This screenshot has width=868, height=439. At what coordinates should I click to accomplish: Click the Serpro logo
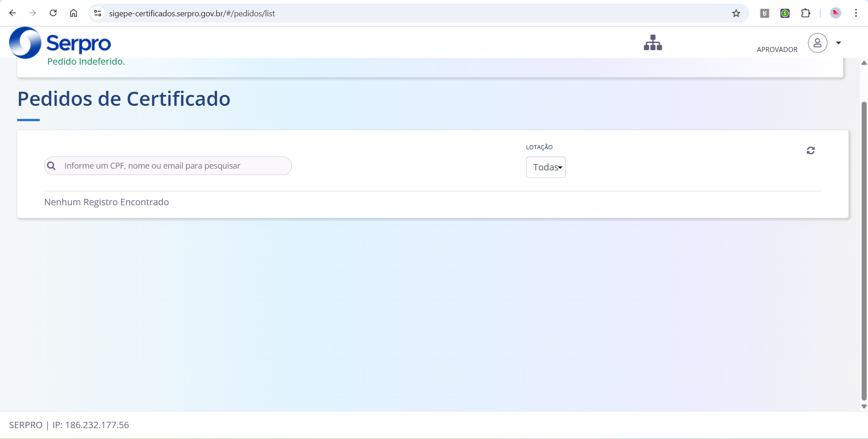[60, 42]
